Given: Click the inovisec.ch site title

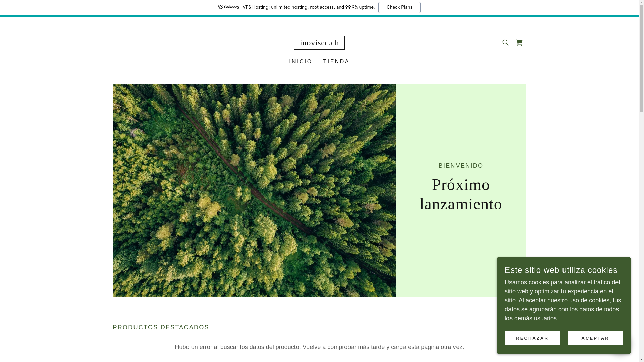Looking at the screenshot, I should [x=319, y=43].
